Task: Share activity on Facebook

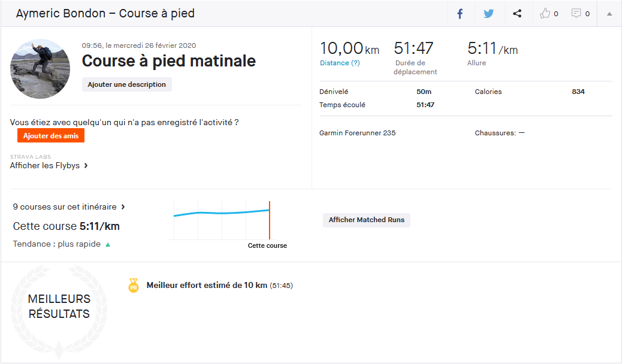Action: coord(460,14)
